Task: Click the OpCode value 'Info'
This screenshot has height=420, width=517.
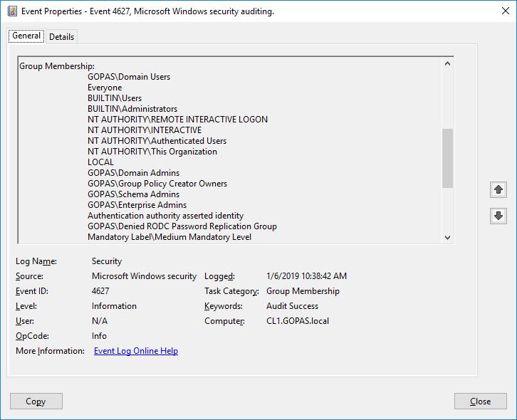Action: [x=99, y=335]
